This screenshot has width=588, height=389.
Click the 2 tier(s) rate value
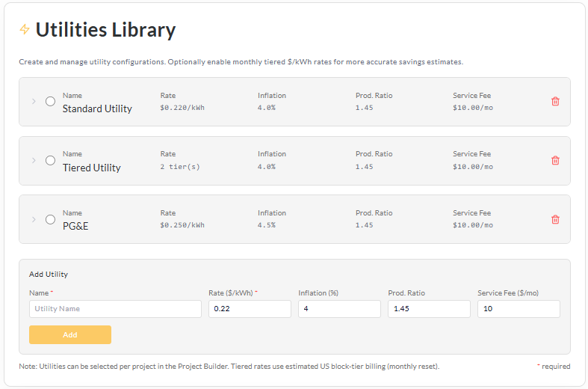click(180, 167)
